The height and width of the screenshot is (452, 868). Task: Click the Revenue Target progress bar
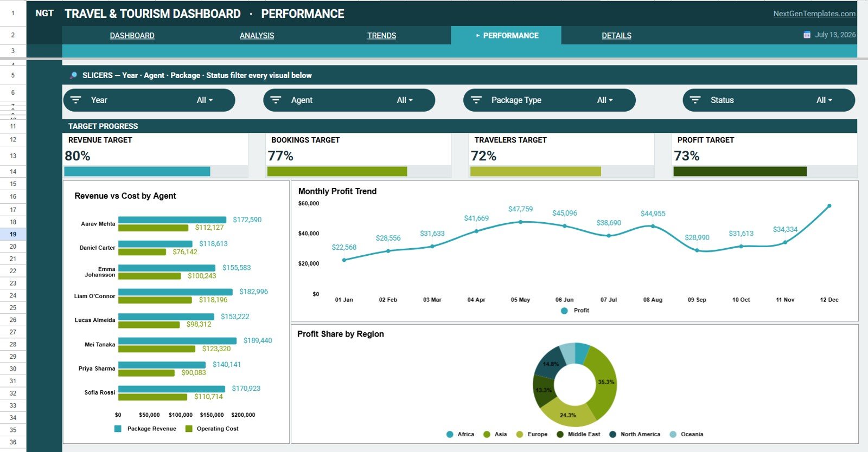(x=137, y=171)
